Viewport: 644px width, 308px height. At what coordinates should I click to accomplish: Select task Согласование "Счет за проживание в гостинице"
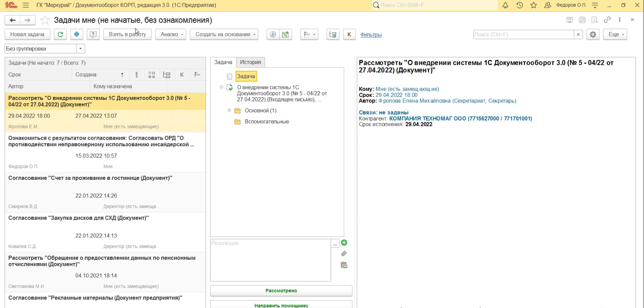(x=105, y=192)
